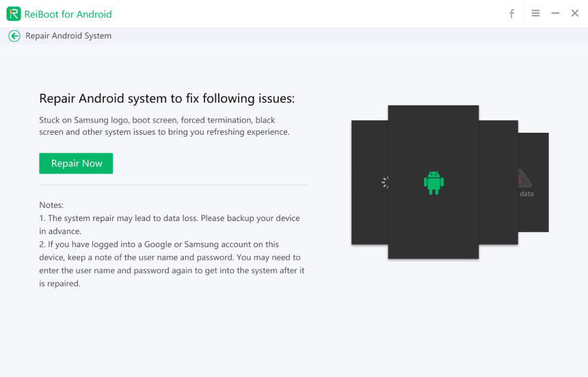Select the heading about fixing following issues
This screenshot has height=377, width=588.
click(x=167, y=99)
